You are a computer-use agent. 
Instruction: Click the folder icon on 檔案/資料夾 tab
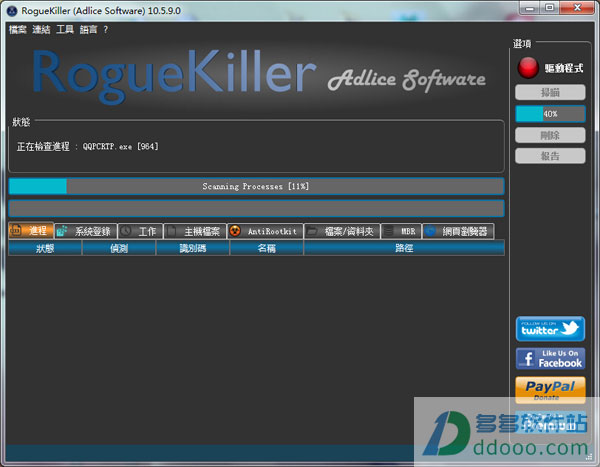tap(312, 231)
